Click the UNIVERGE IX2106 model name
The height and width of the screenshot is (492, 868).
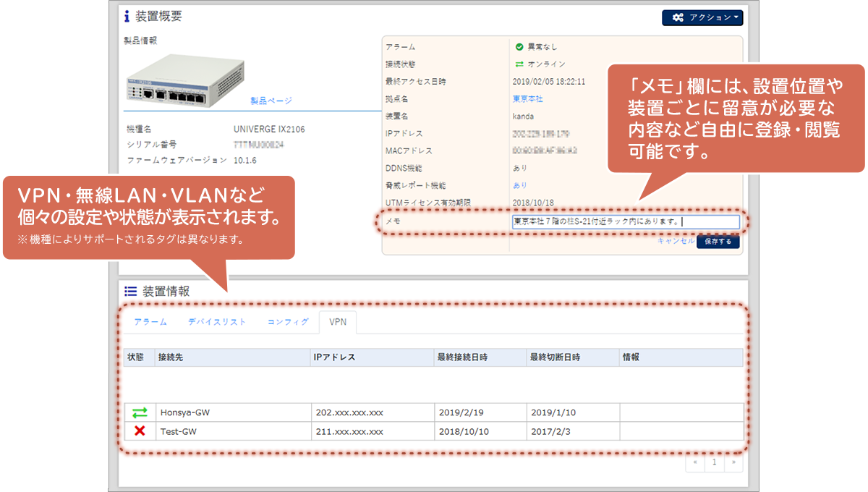269,130
